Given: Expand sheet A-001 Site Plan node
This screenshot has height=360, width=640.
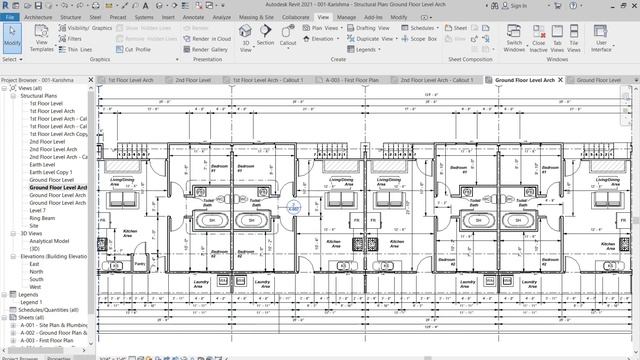Looking at the screenshot, I should [x=13, y=325].
